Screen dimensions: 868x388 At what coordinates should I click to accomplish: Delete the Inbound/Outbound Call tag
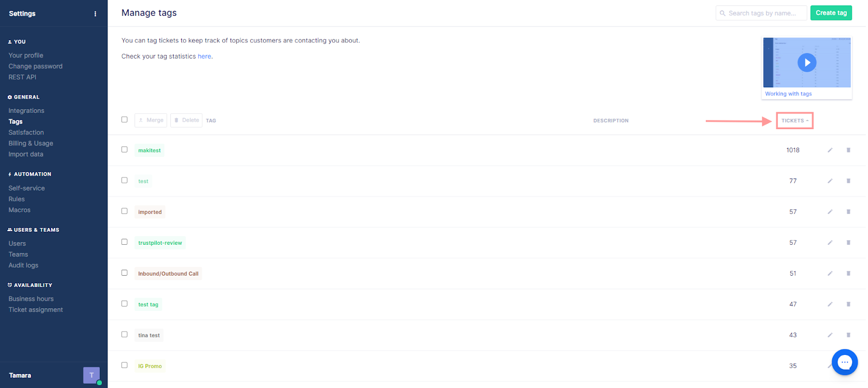[848, 273]
